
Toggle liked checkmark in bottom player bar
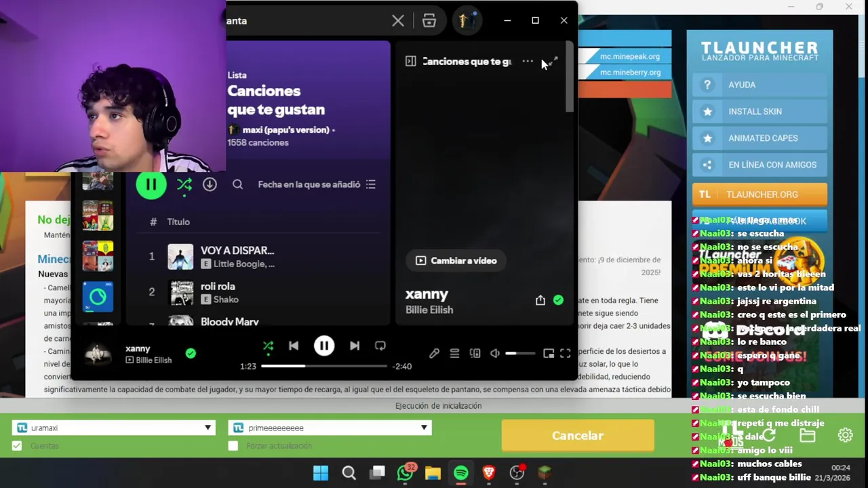pos(191,353)
